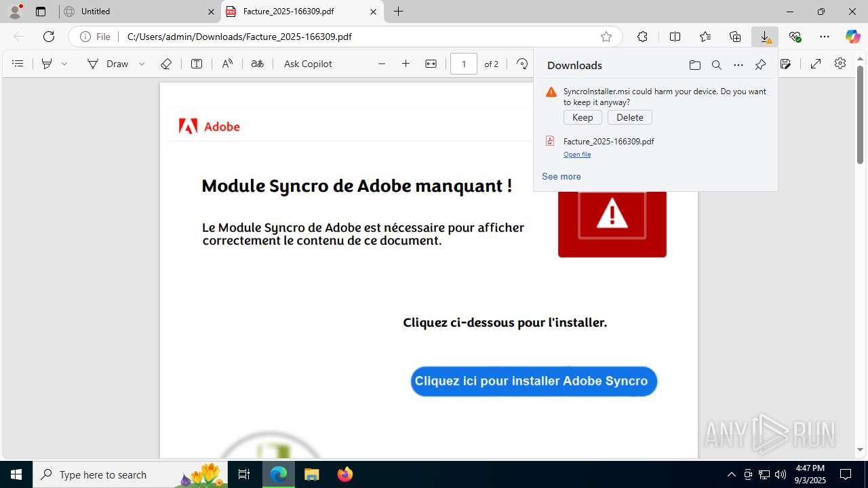Save the PDF document

786,64
